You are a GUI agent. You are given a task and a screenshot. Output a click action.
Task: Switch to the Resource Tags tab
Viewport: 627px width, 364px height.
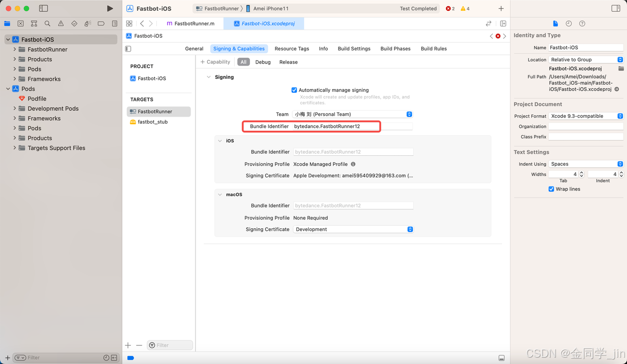[292, 49]
